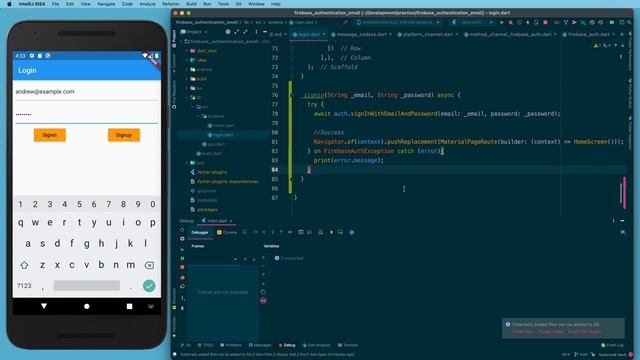Tap the Android back navigation triangle

(x=44, y=306)
